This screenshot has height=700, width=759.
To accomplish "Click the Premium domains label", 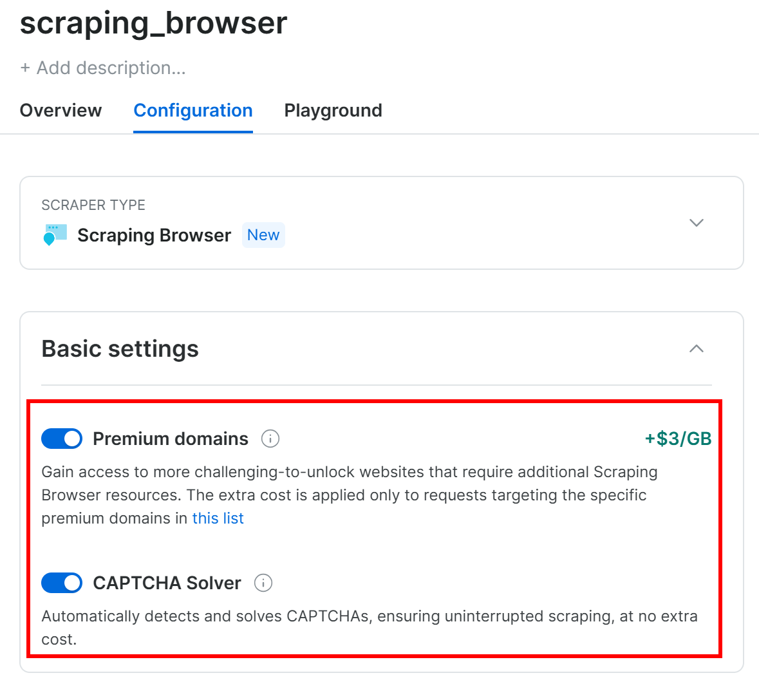I will [171, 439].
